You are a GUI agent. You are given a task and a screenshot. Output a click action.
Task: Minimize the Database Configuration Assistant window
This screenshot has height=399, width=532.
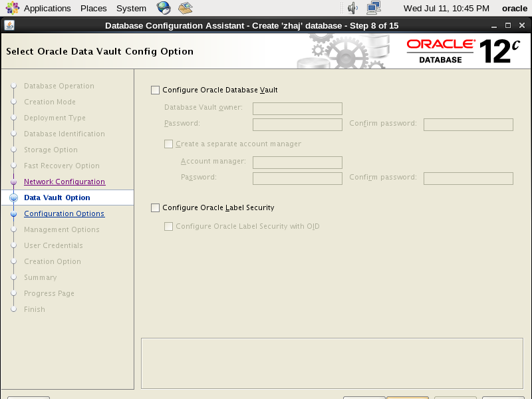494,25
